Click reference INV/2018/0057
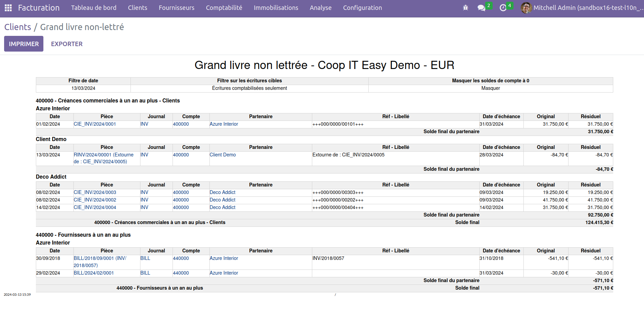The image size is (644, 319). click(328, 258)
